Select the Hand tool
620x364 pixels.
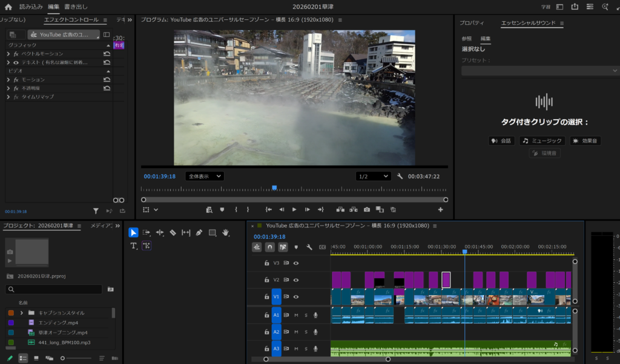(226, 232)
